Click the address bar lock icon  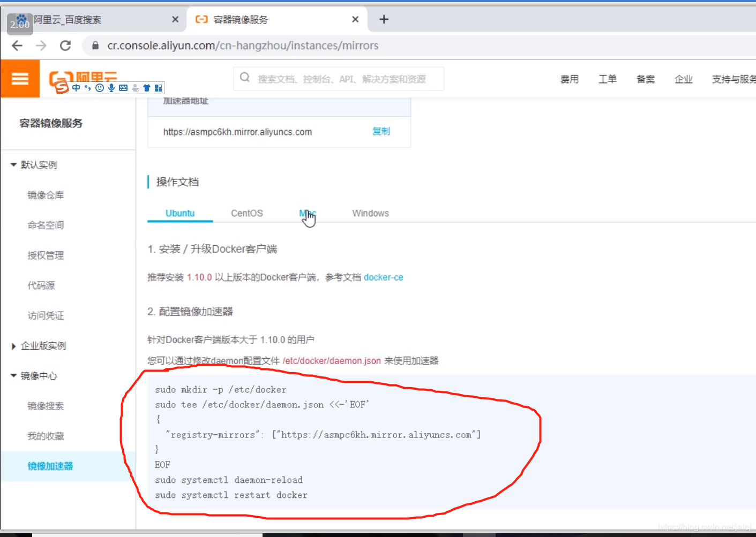tap(95, 46)
